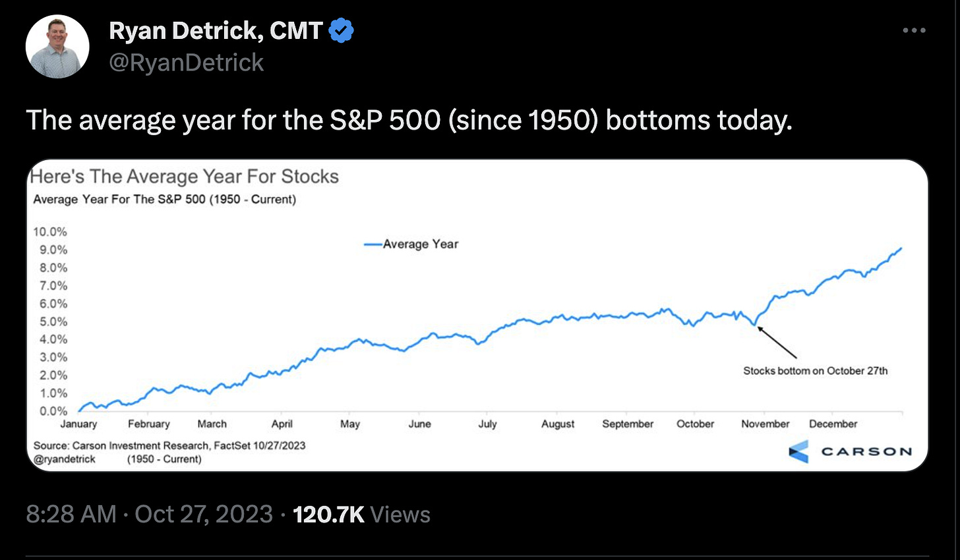Screen dimensions: 960x560
Task: Click the blue verified badge icon
Action: [x=341, y=30]
